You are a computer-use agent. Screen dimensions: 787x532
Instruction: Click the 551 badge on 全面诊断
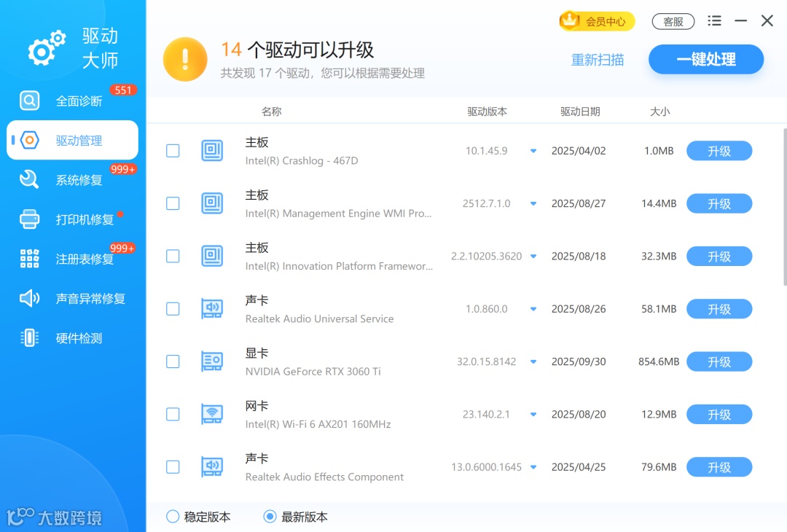click(123, 90)
